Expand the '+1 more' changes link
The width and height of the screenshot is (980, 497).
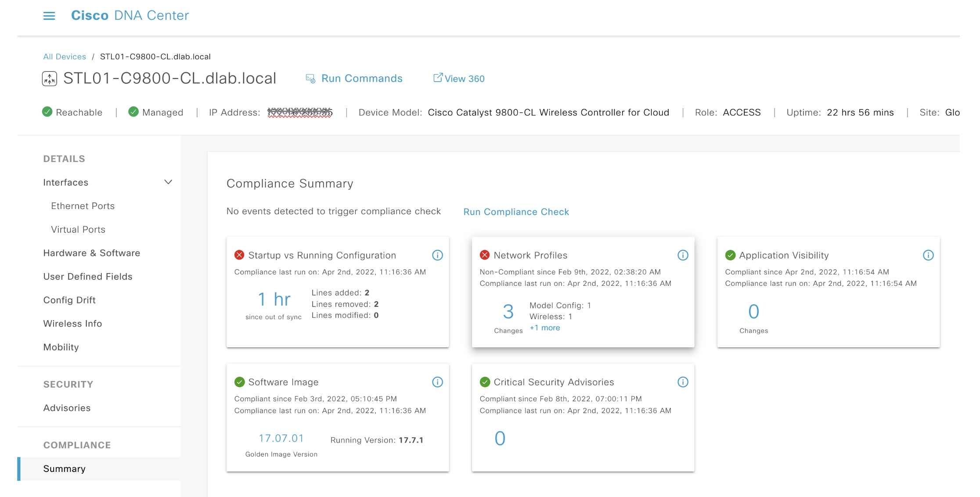[x=544, y=328]
